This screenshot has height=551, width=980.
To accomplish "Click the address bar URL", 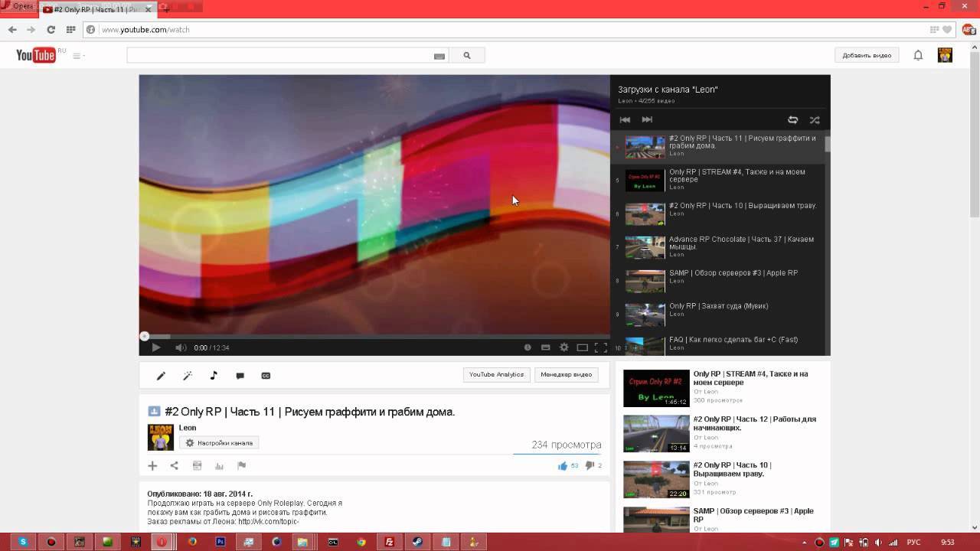I will [x=145, y=30].
